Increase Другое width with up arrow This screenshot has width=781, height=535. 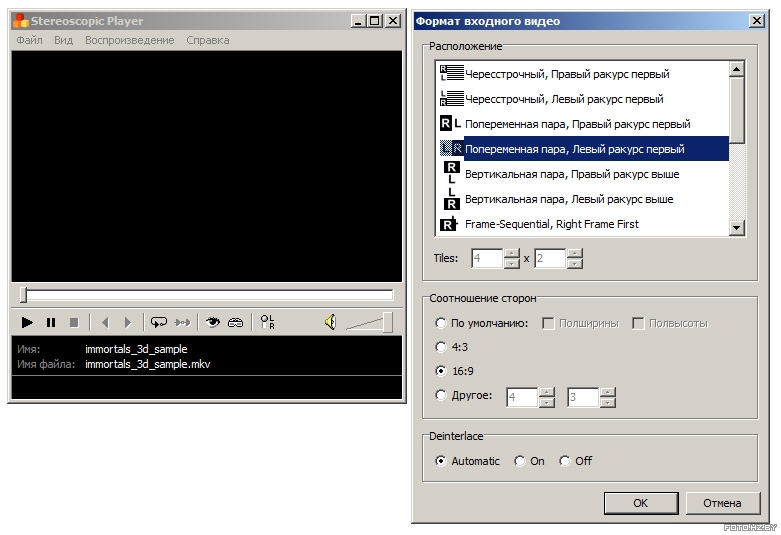546,392
